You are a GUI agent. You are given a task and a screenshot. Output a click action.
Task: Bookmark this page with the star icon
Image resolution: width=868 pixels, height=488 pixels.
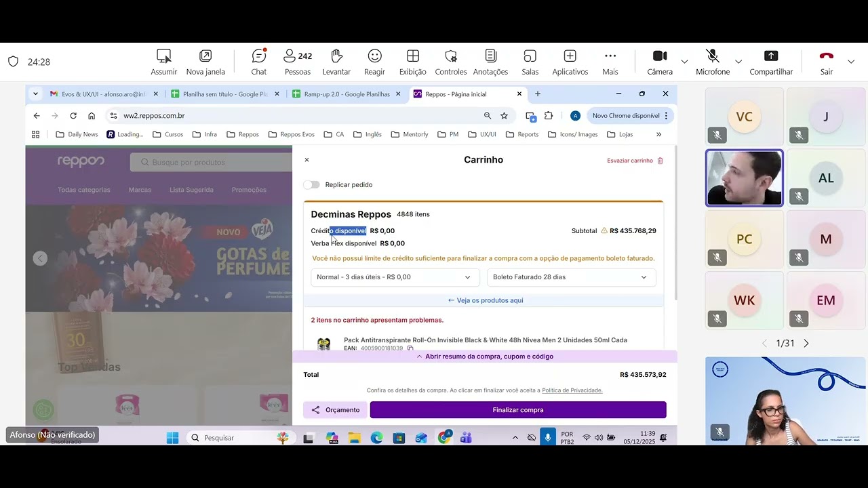(x=504, y=116)
